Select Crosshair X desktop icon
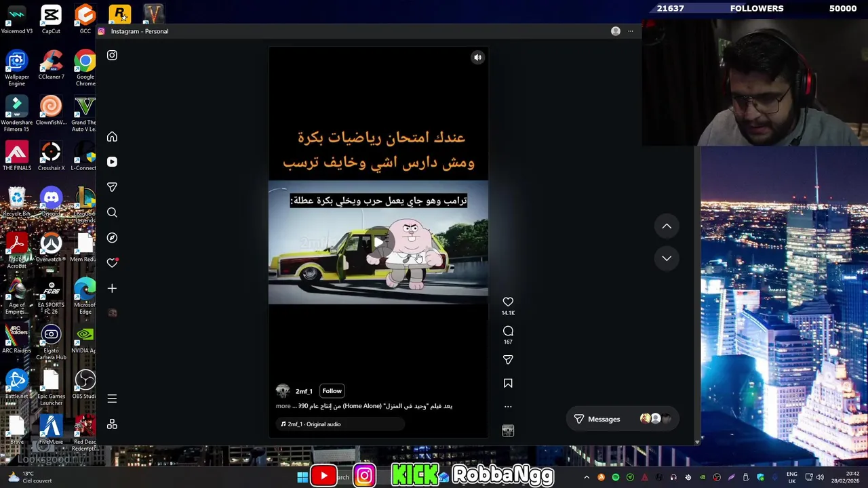 click(x=51, y=157)
